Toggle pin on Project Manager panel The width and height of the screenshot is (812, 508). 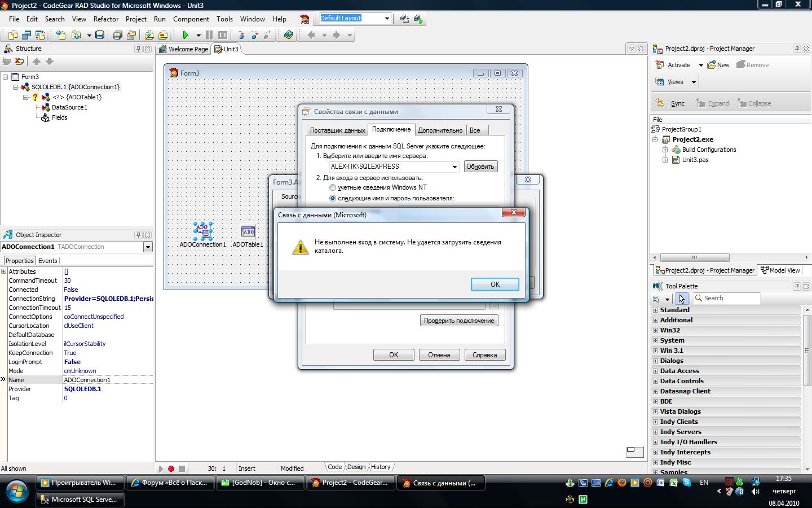pyautogui.click(x=797, y=49)
